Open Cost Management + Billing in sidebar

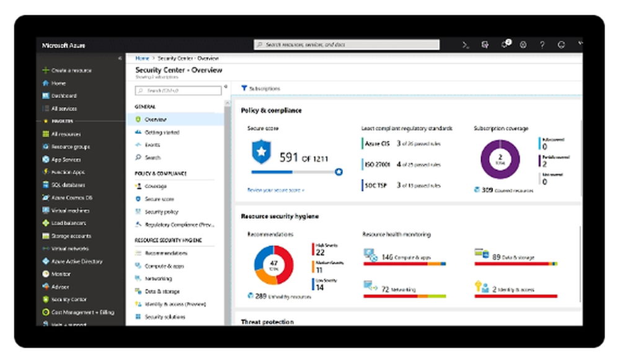coord(78,312)
